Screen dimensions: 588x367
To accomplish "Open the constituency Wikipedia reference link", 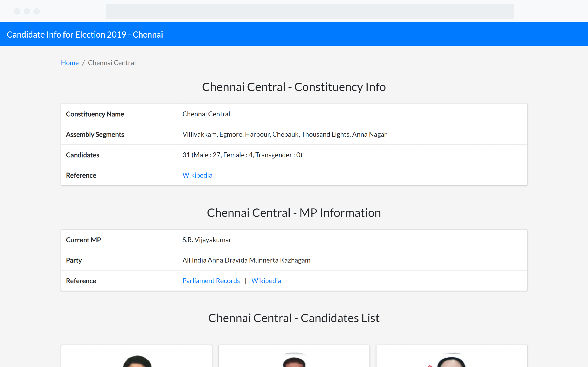I will point(197,175).
